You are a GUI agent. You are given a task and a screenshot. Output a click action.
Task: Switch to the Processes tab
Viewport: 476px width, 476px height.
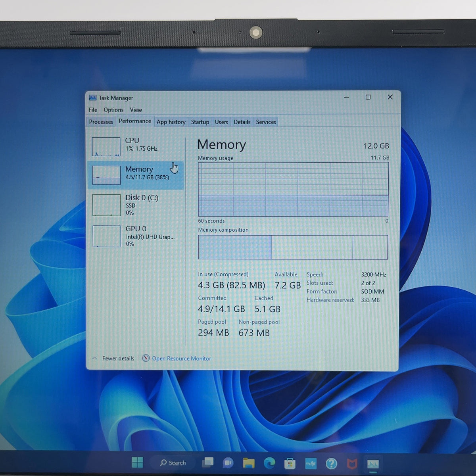tap(101, 122)
